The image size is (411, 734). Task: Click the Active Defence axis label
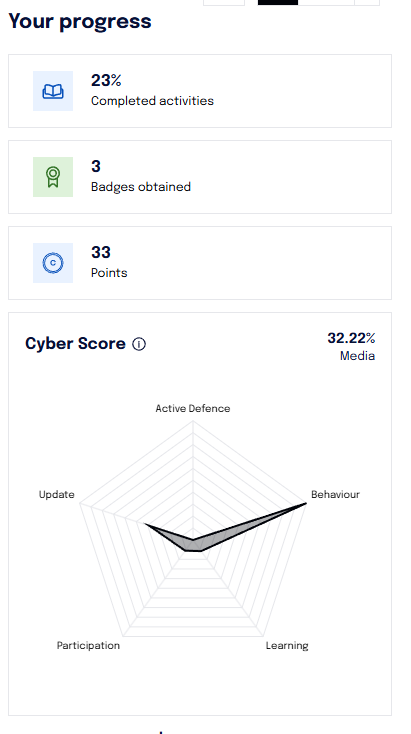click(193, 408)
